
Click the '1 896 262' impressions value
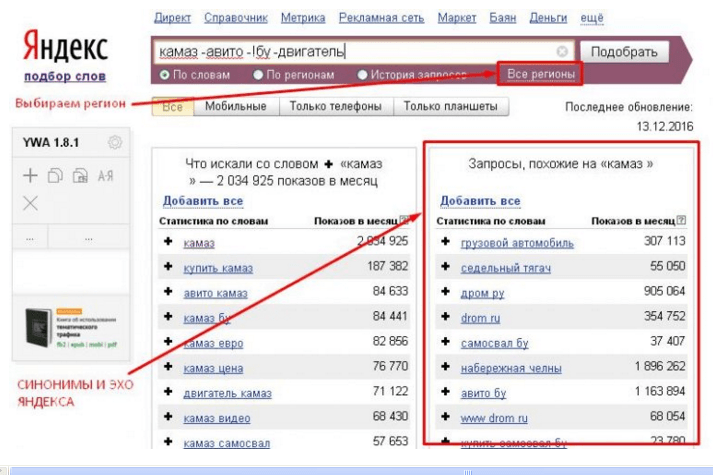click(x=660, y=366)
